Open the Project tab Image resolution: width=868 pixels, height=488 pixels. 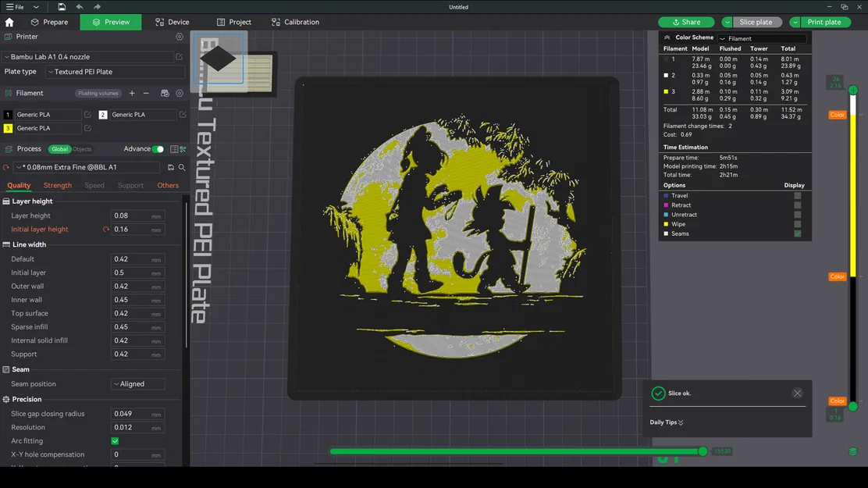point(233,22)
